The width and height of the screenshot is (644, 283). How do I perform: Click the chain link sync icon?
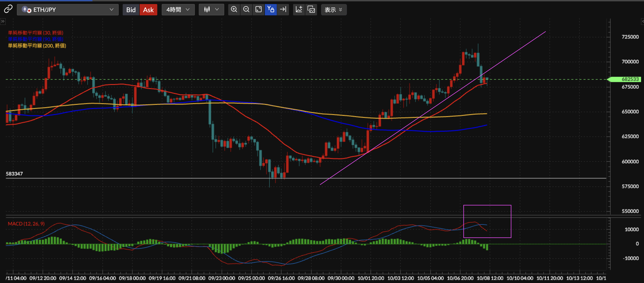click(8, 9)
